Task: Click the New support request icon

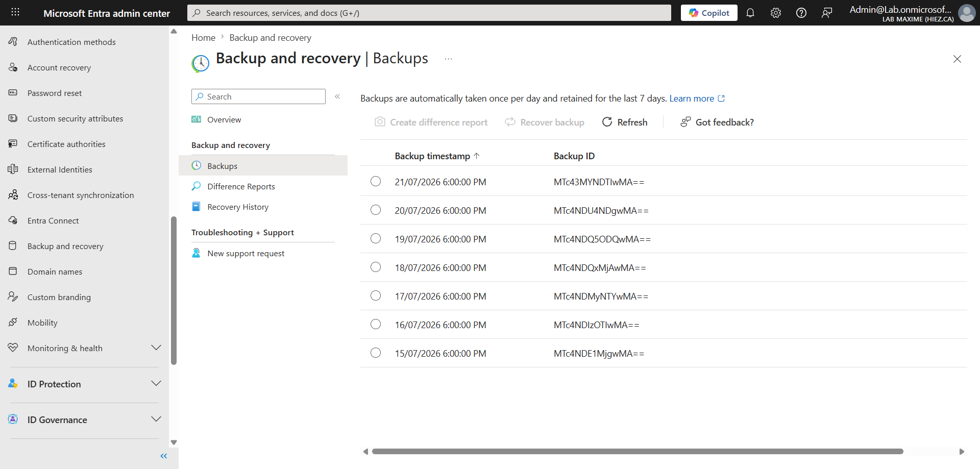Action: 197,253
